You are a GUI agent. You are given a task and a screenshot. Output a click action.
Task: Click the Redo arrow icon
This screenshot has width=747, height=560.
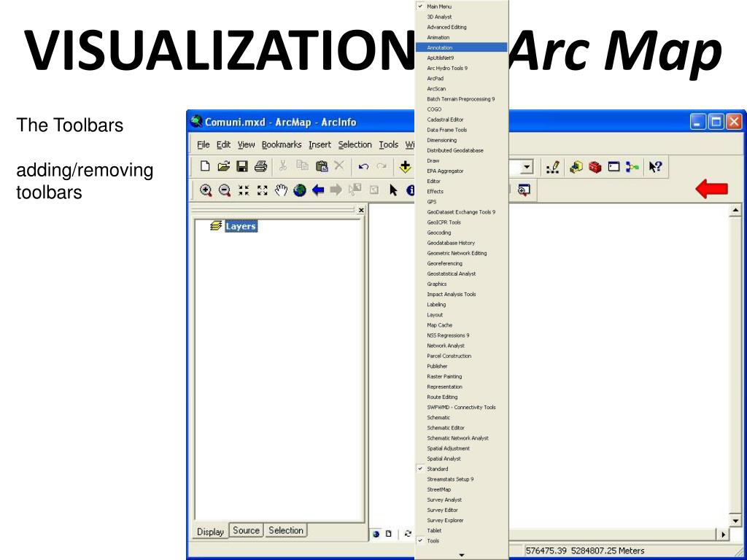tap(382, 166)
